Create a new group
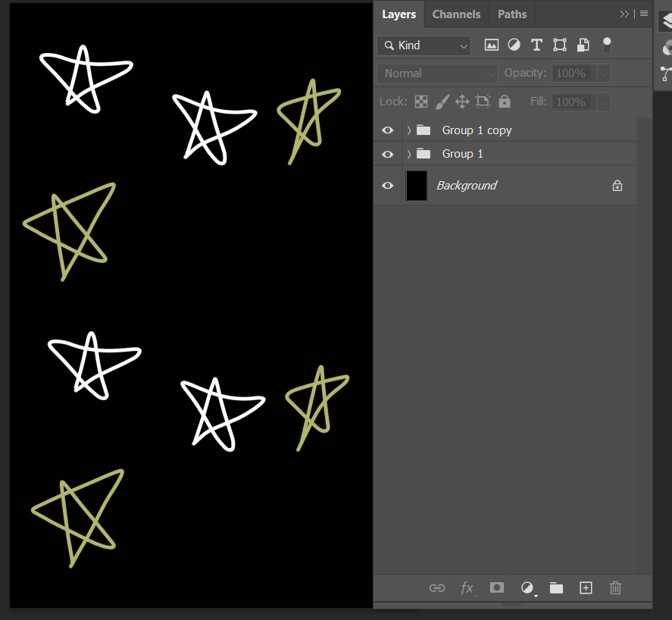The width and height of the screenshot is (672, 620). coord(556,588)
